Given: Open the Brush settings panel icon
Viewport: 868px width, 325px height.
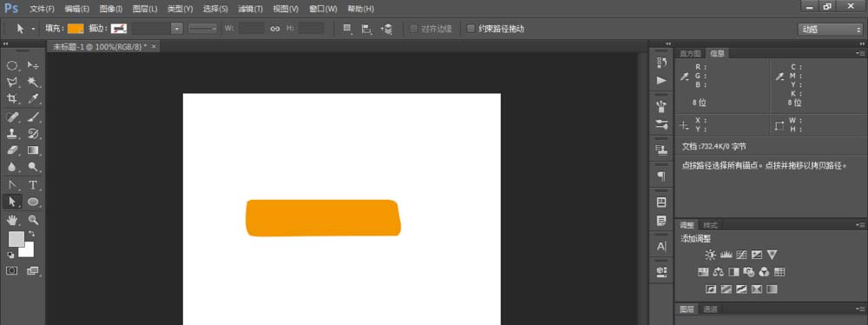Looking at the screenshot, I should (x=661, y=124).
